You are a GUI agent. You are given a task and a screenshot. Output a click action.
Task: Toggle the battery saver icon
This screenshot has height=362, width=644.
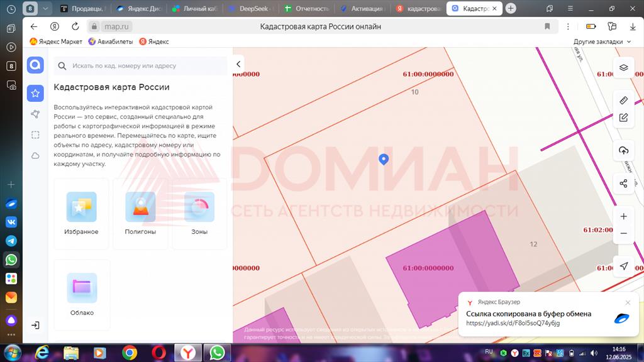(591, 26)
